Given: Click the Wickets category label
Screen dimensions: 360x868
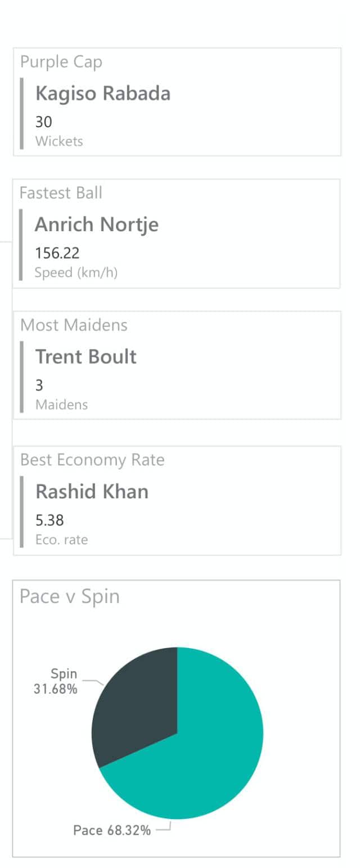Looking at the screenshot, I should pos(59,141).
